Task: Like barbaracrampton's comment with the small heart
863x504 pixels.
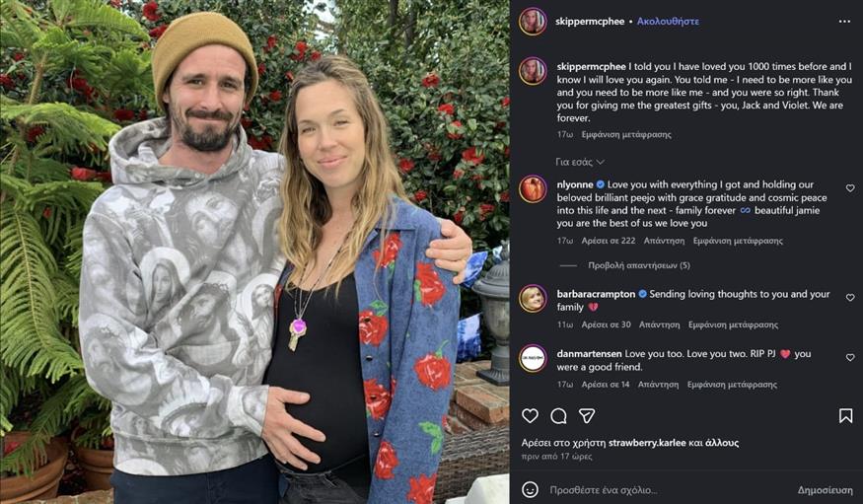Action: pos(850,297)
